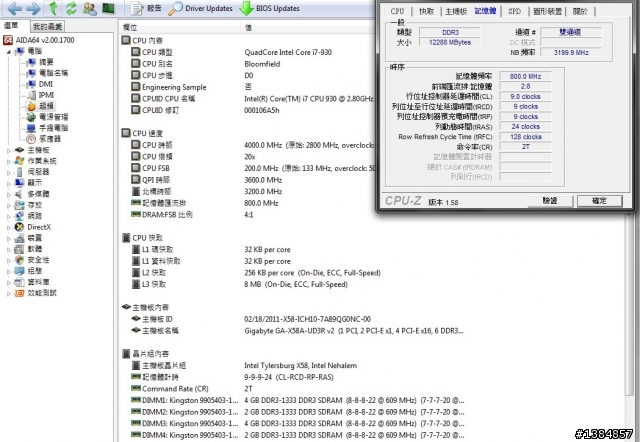Open the 手提電腦 laptop page
The height and width of the screenshot is (442, 640).
pyautogui.click(x=47, y=128)
